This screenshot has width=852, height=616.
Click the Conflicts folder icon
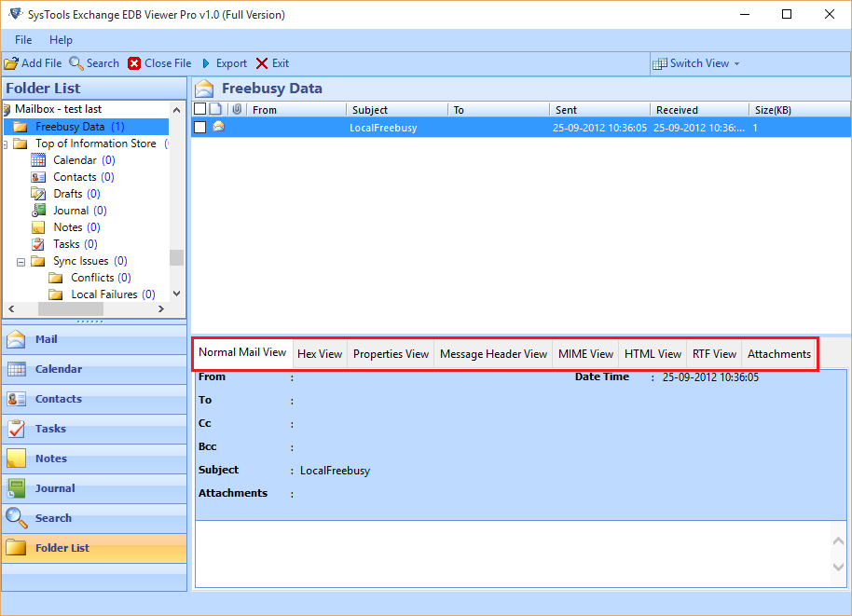pyautogui.click(x=55, y=278)
